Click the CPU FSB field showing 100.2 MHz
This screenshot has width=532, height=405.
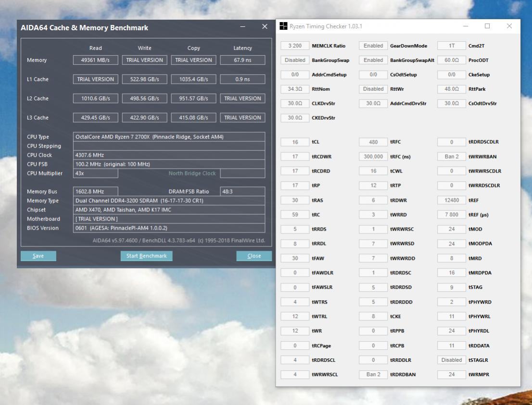point(169,164)
